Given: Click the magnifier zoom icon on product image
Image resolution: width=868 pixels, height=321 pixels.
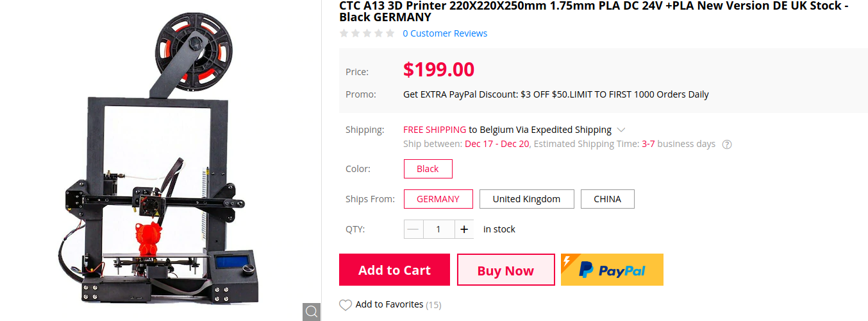Looking at the screenshot, I should click(x=312, y=311).
